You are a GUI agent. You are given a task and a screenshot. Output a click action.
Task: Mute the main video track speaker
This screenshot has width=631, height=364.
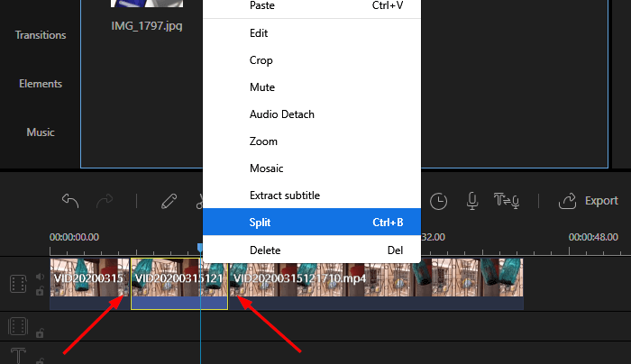pyautogui.click(x=40, y=277)
